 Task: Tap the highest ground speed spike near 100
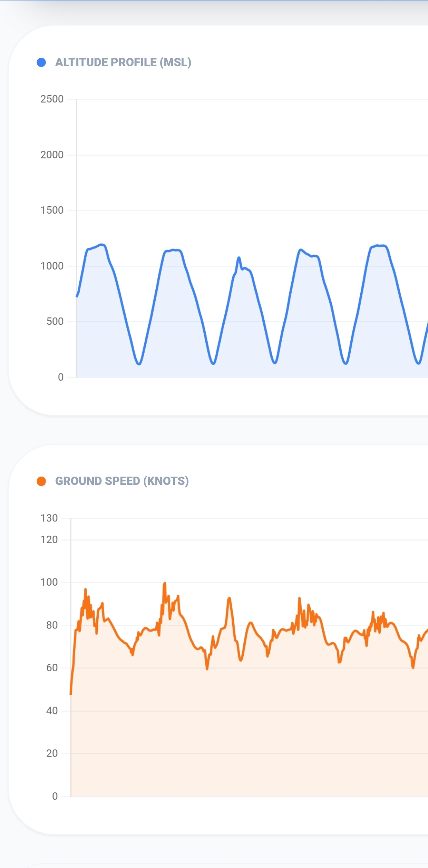[164, 583]
